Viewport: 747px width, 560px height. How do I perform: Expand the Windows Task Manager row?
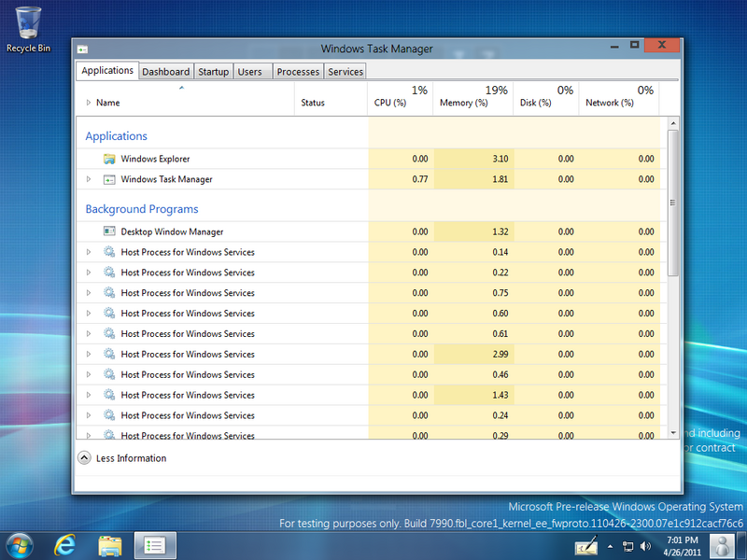pyautogui.click(x=89, y=179)
